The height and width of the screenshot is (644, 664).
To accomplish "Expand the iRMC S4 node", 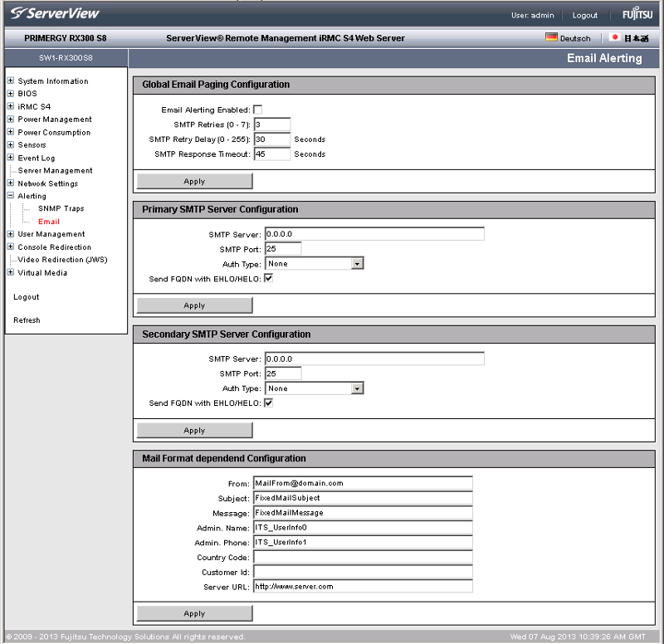I will tap(11, 106).
